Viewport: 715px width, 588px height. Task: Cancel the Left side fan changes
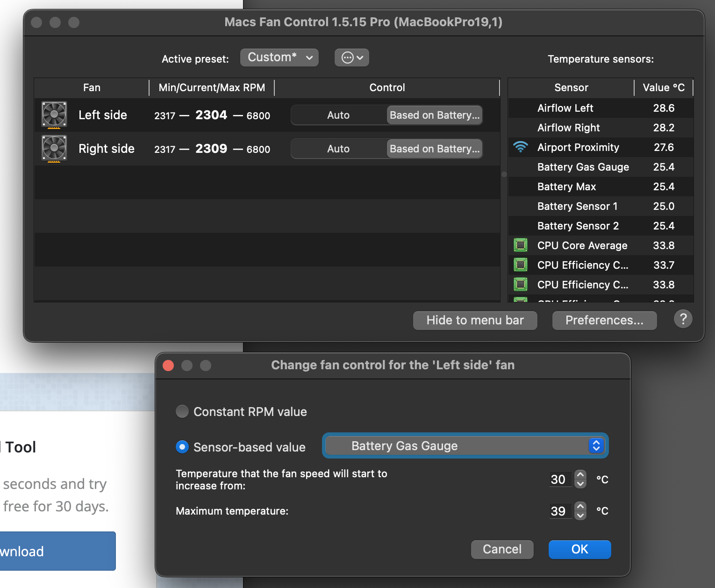(x=502, y=549)
